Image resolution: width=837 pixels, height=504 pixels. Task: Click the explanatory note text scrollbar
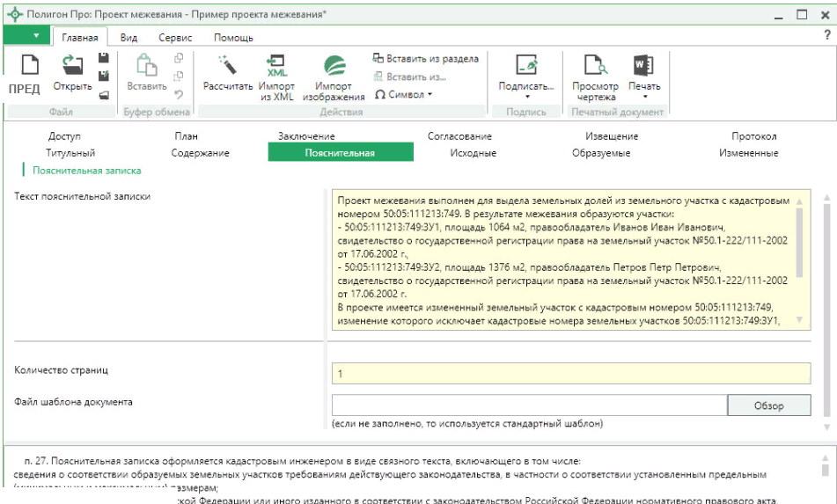click(799, 242)
